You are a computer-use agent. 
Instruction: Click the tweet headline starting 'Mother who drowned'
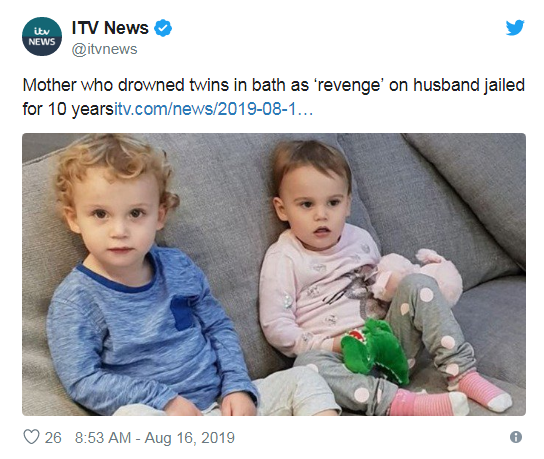pos(274,85)
